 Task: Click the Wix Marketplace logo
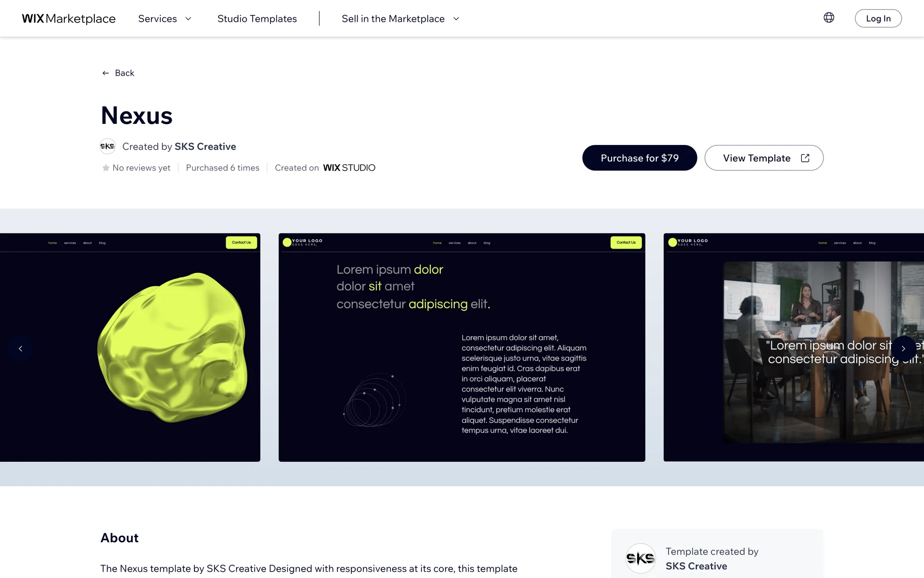(x=69, y=19)
